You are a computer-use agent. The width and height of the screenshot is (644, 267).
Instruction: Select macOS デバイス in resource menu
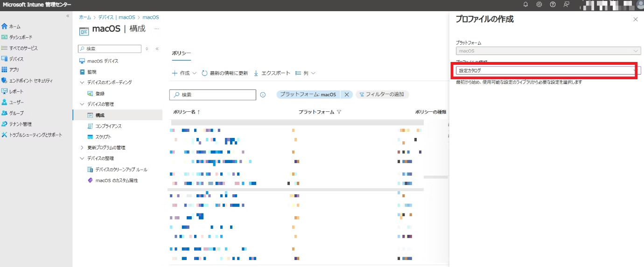(98, 61)
